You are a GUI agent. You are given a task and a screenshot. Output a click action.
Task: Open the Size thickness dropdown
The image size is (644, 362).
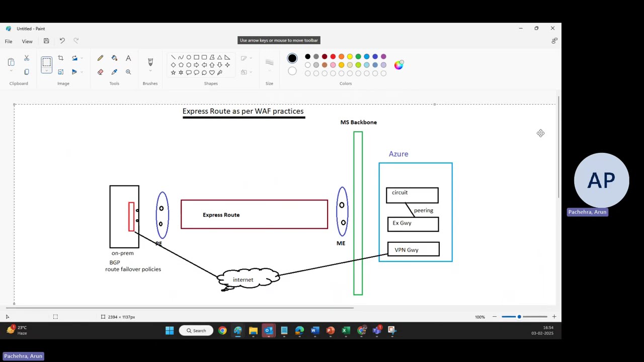269,63
